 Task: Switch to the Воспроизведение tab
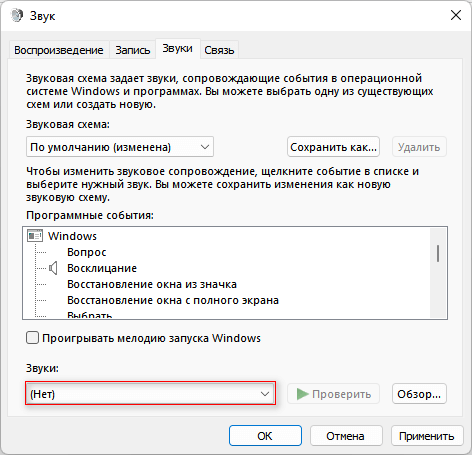(59, 50)
